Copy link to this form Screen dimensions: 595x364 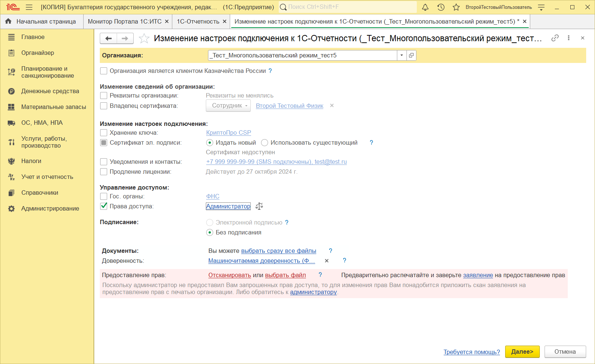click(555, 38)
